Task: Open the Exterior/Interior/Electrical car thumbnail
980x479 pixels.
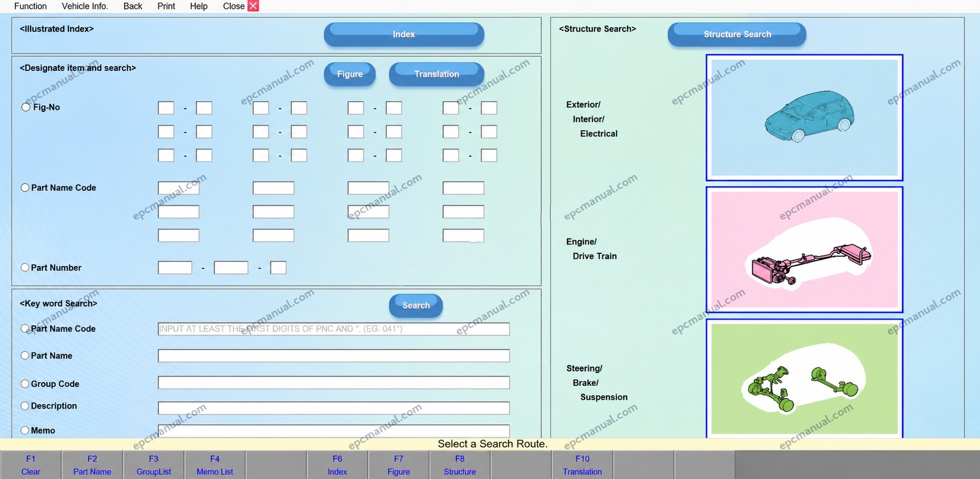Action: tap(804, 117)
